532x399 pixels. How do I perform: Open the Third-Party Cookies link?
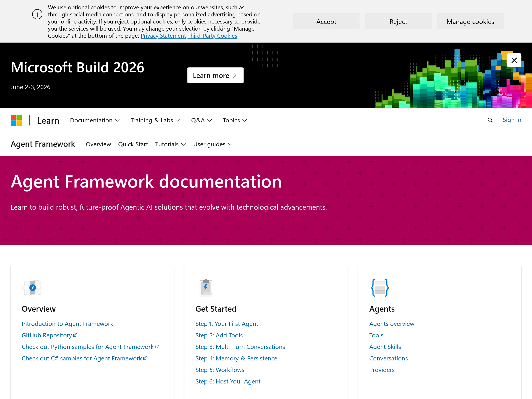212,36
